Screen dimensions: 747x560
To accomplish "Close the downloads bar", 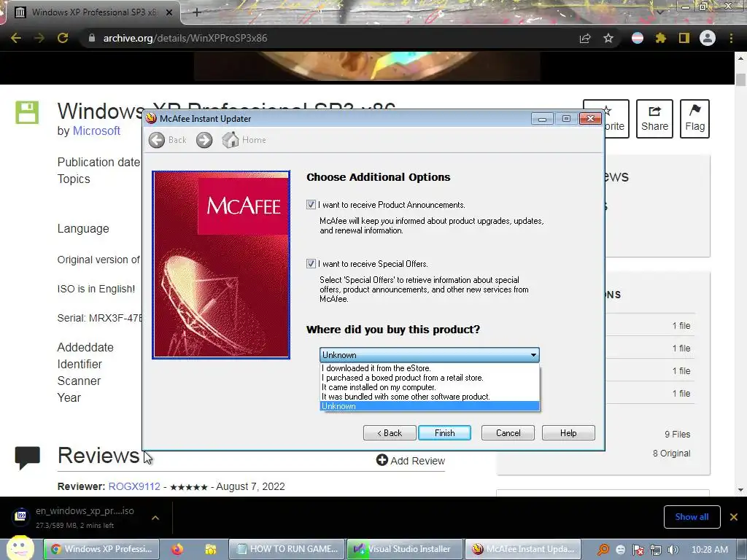I will pyautogui.click(x=734, y=517).
